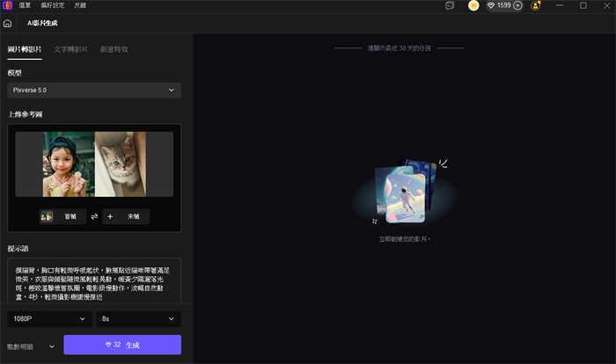This screenshot has height=364, width=616.
Task: Open the 1080P resolution dropdown
Action: tap(48, 318)
